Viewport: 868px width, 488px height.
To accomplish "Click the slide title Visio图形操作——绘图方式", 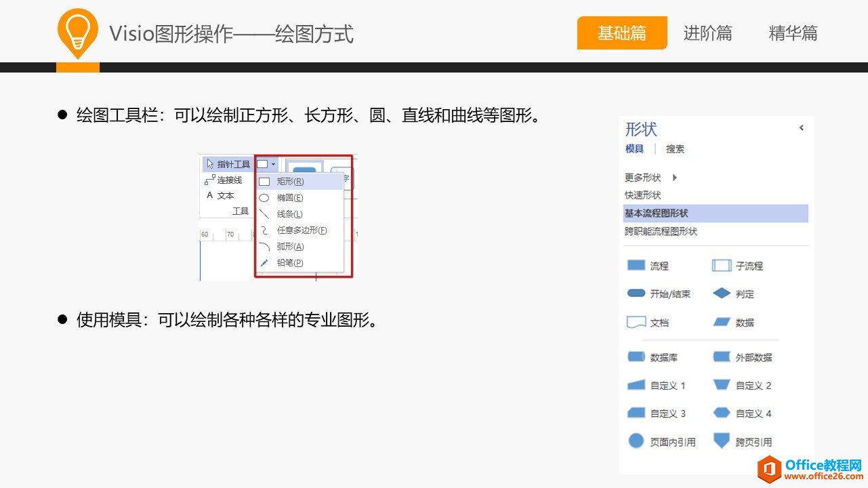I will 231,33.
